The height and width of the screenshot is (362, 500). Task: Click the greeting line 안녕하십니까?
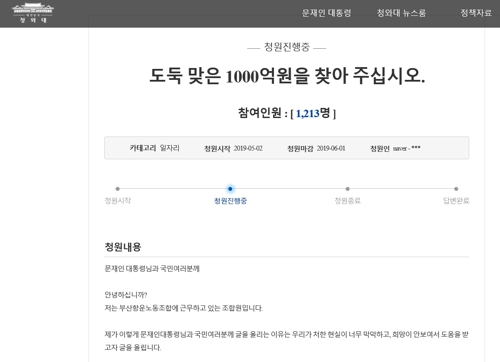coord(126,295)
